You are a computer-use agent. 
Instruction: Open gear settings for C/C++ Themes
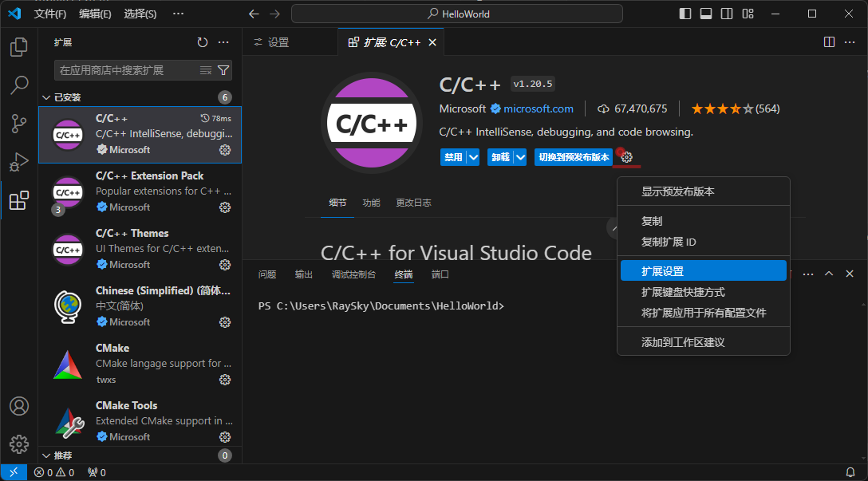pos(225,265)
